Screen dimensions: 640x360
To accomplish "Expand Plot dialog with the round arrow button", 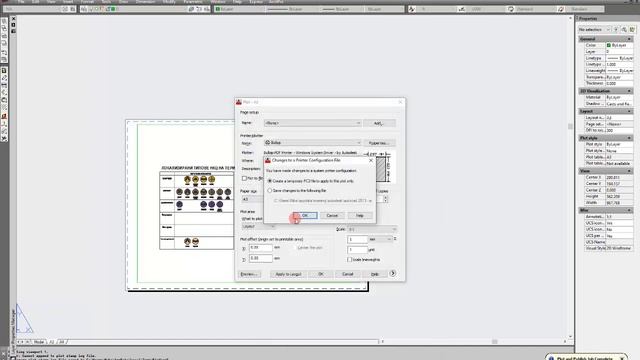I will coord(393,273).
